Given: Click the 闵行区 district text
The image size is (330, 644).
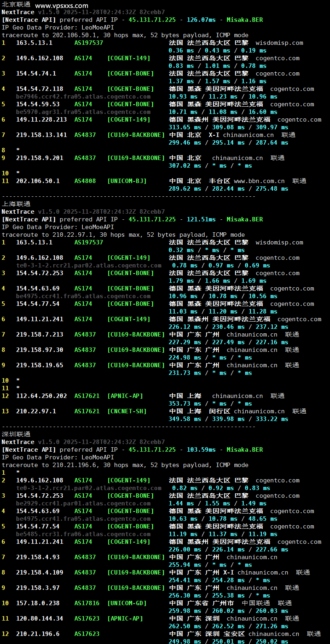Looking at the screenshot, I should [x=219, y=411].
